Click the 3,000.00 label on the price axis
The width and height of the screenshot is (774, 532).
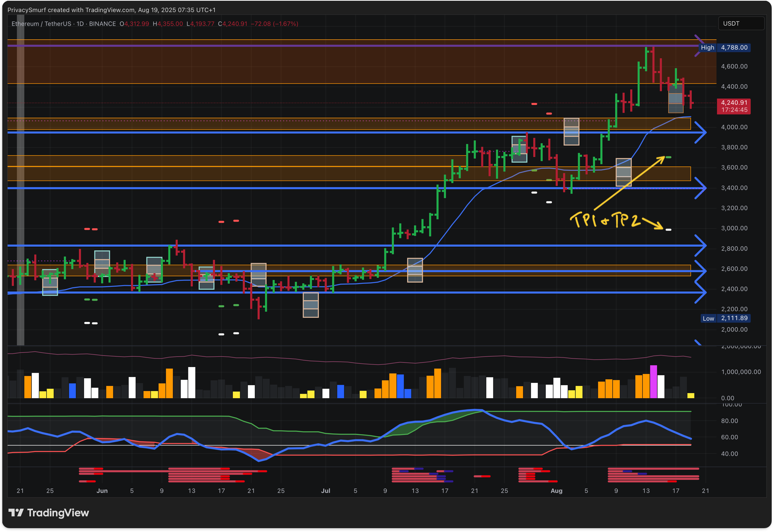(734, 228)
